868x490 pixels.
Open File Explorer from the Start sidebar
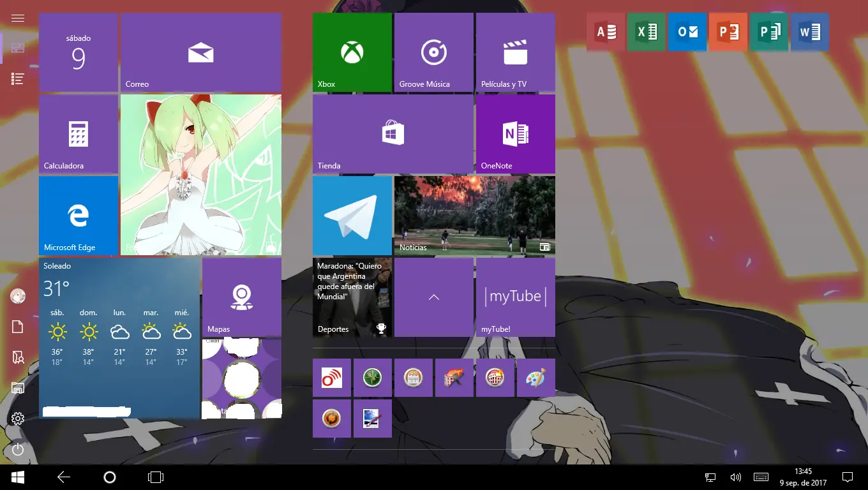18,388
